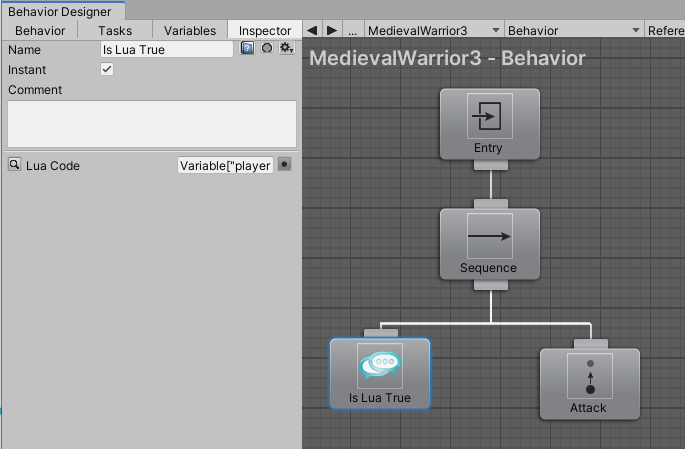Screen dimensions: 685x449
Task: Open the Behavior selection dropdown
Action: (x=574, y=31)
